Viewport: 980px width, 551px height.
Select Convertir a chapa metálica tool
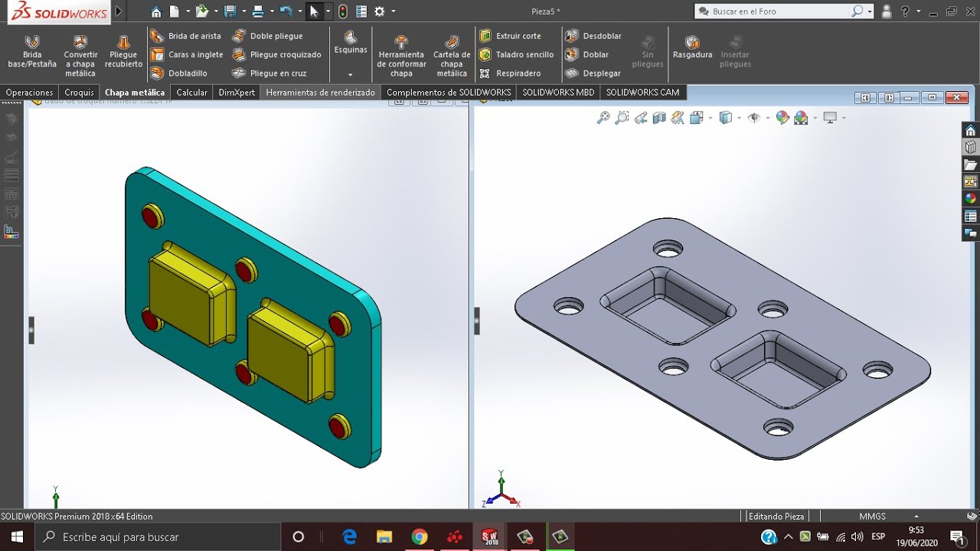[x=80, y=56]
